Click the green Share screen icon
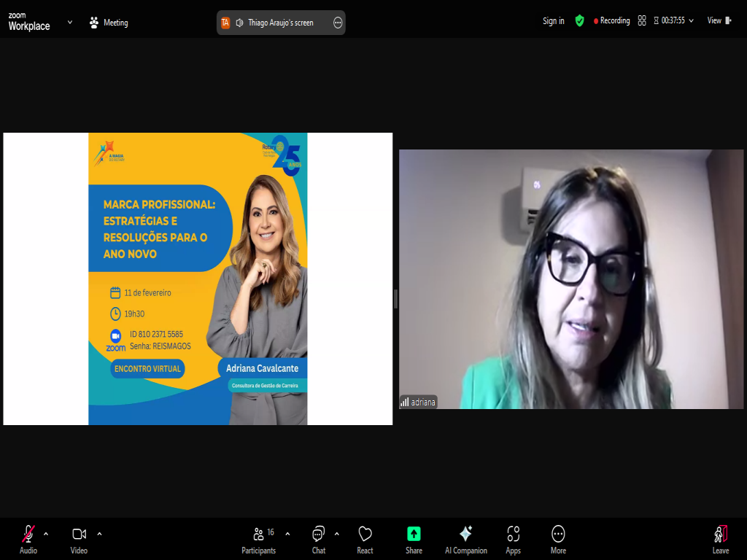747x560 pixels. tap(414, 534)
